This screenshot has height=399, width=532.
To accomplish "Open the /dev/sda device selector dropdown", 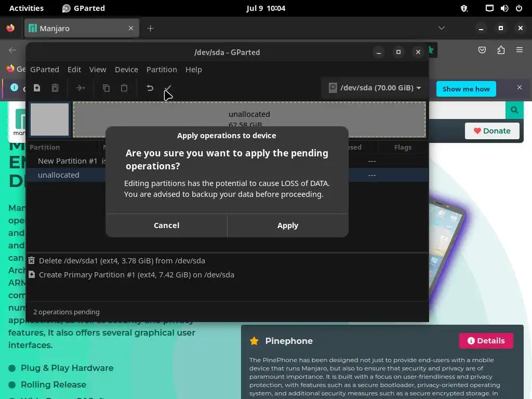I will (375, 88).
